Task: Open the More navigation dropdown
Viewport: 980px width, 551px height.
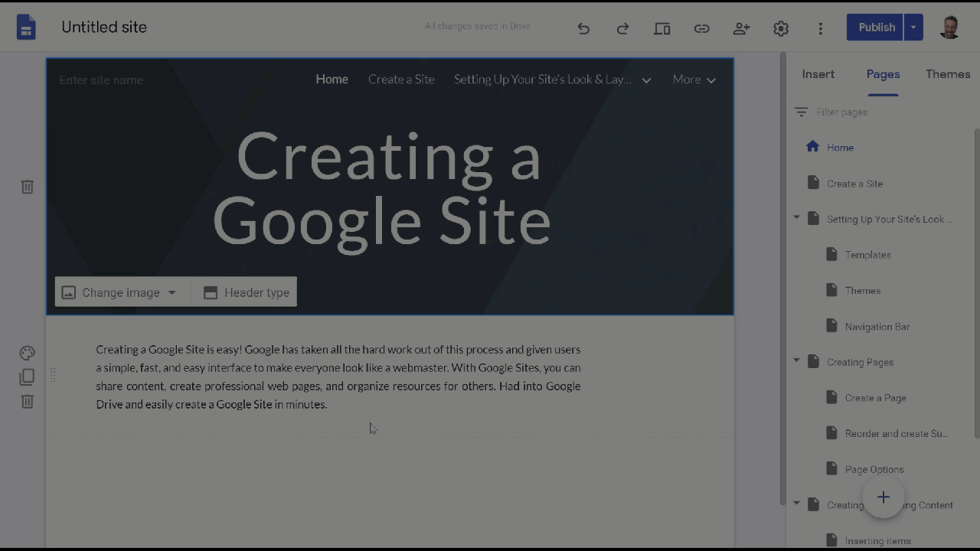Action: (694, 80)
